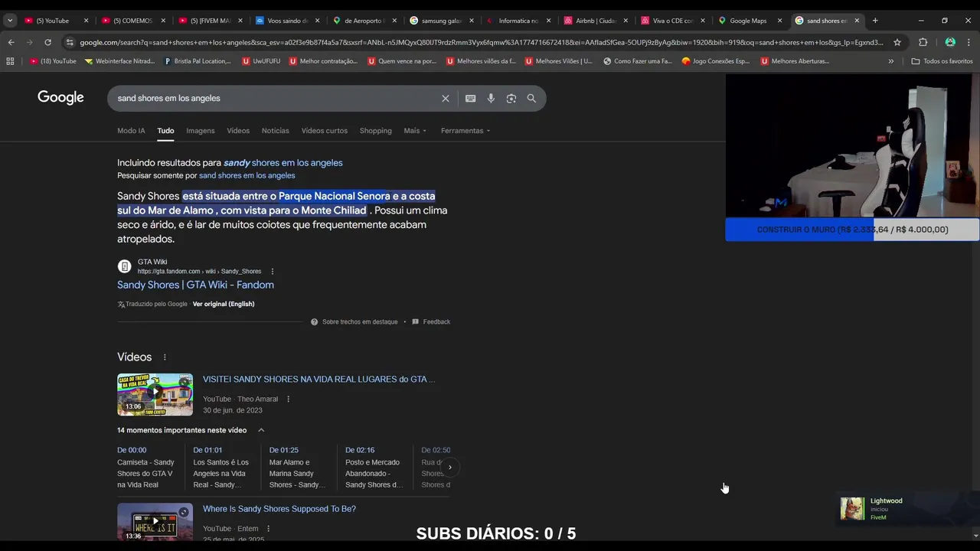Clear the search box text
The width and height of the screenshot is (980, 551).
coord(446,98)
